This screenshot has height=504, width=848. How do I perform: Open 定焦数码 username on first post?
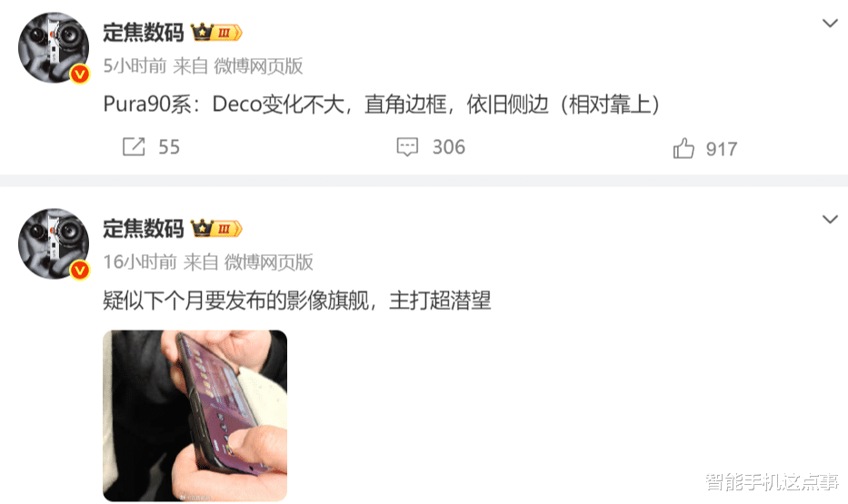coord(144,33)
